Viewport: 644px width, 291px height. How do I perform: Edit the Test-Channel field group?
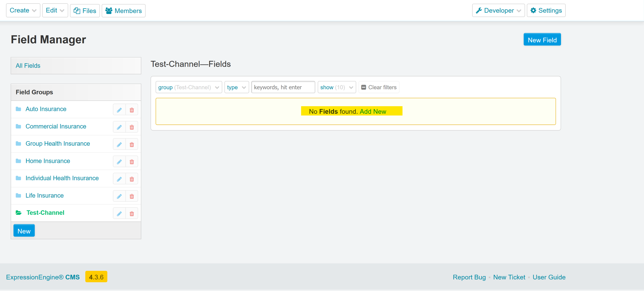coord(119,213)
